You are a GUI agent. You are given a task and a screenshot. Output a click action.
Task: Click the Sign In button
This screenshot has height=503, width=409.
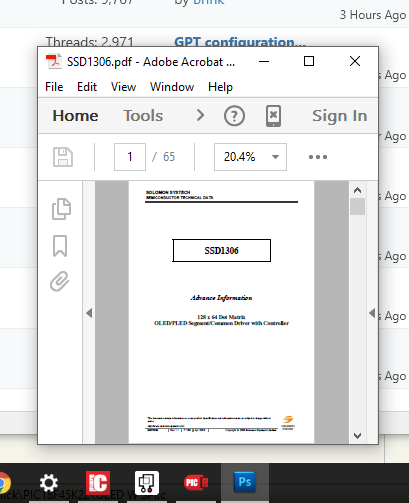click(x=340, y=116)
